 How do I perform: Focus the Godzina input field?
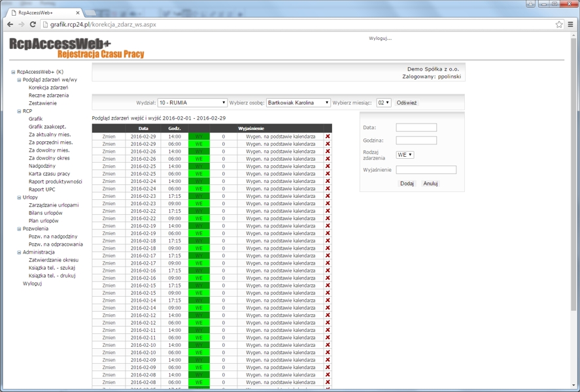[416, 140]
